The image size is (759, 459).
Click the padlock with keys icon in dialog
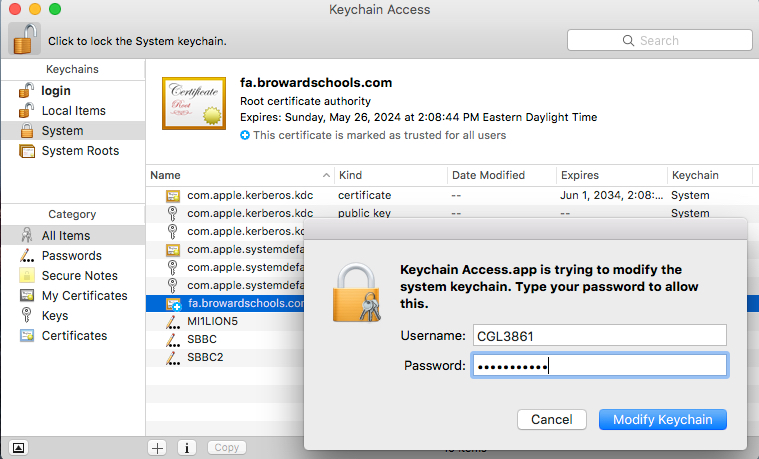click(357, 292)
